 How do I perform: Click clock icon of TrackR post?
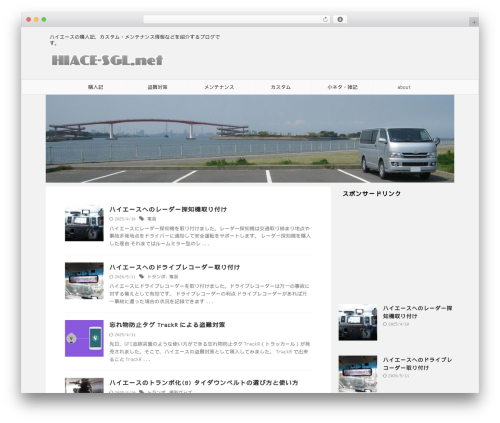coord(111,335)
